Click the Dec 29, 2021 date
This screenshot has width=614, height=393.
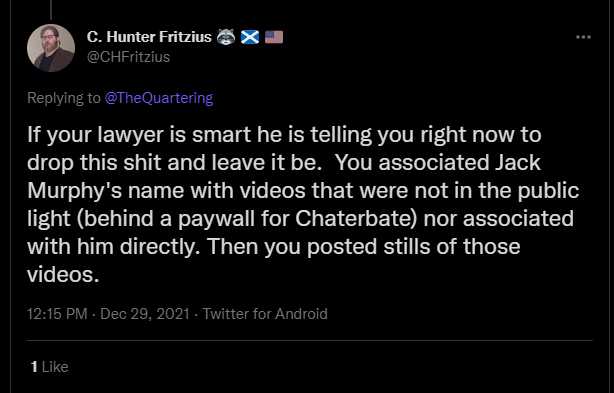(145, 314)
